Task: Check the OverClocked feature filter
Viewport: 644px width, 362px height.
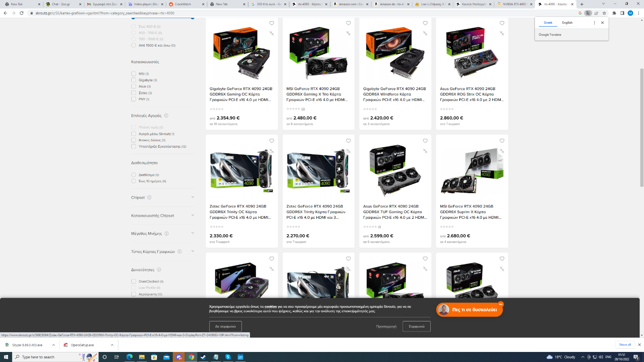Action: click(x=134, y=282)
